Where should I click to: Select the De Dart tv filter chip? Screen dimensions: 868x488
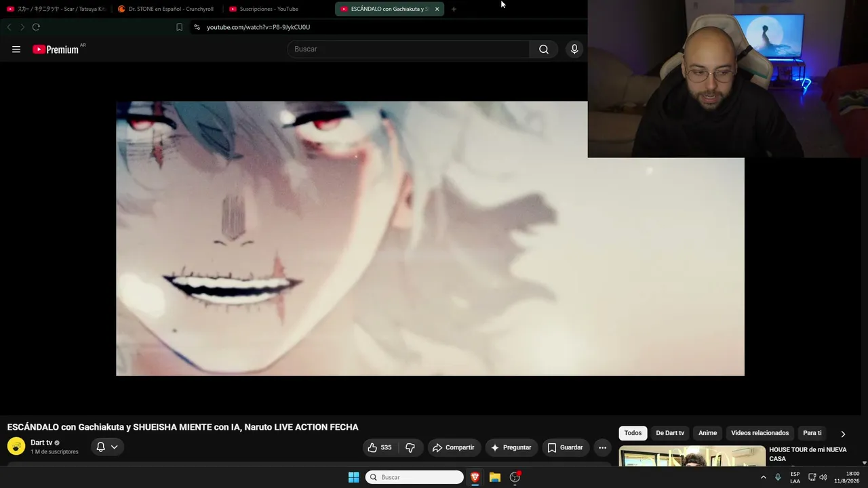coord(670,433)
